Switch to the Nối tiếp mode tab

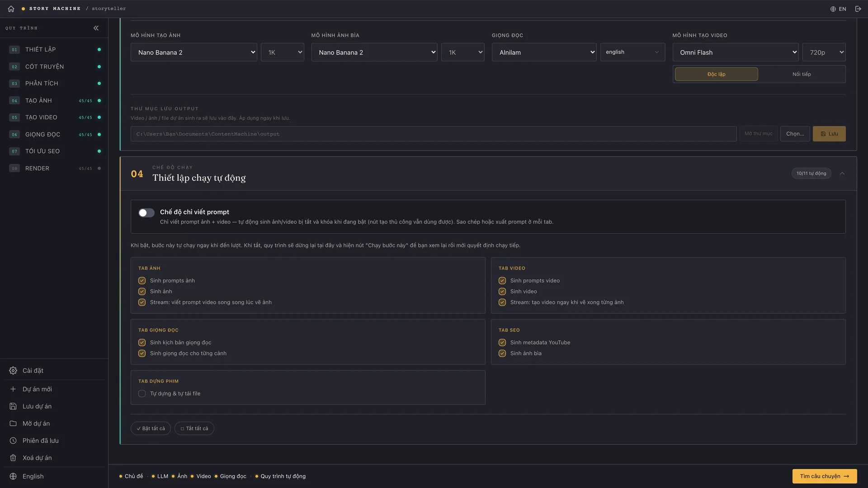pyautogui.click(x=802, y=74)
